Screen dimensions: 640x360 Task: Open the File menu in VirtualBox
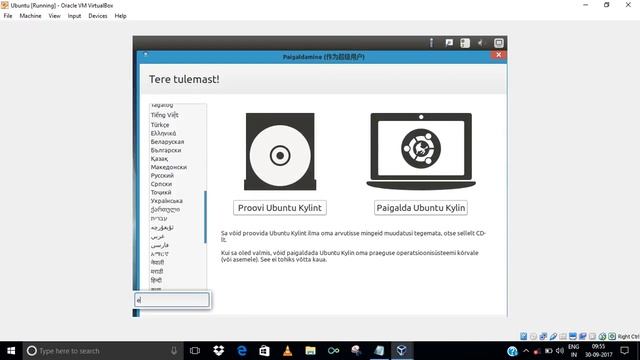[8, 16]
